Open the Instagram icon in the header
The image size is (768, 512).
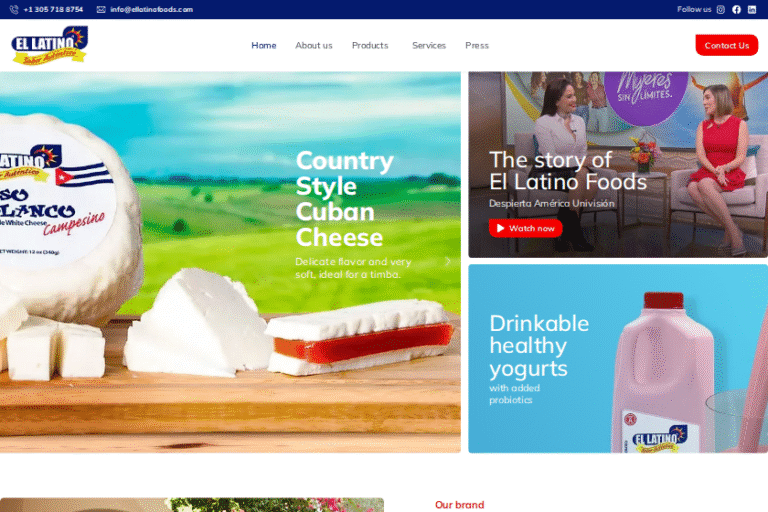(720, 9)
